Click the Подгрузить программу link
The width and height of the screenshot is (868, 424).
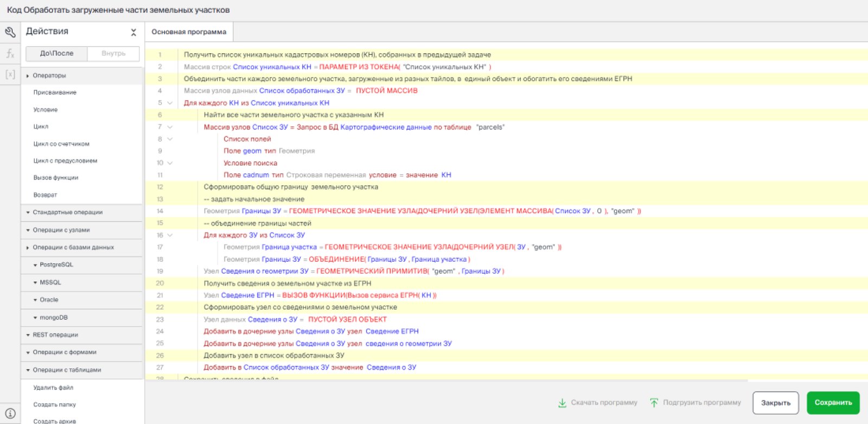point(701,403)
